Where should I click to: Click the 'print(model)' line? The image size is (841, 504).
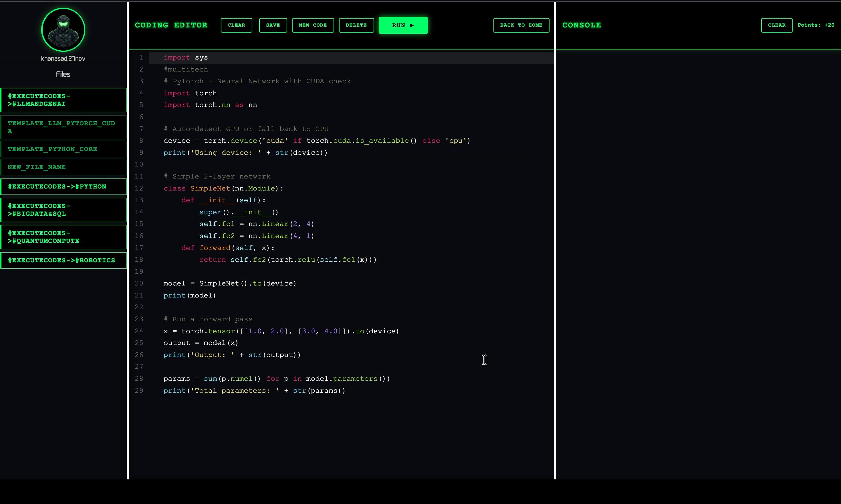[x=190, y=295]
